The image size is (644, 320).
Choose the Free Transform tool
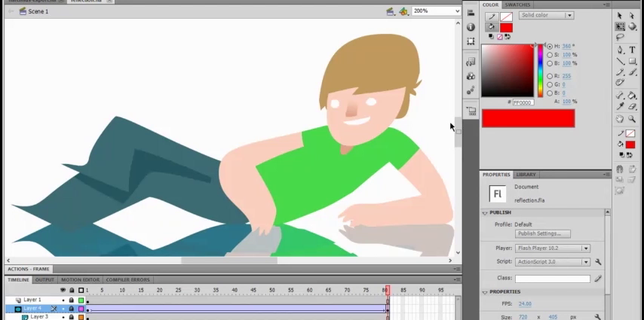620,26
